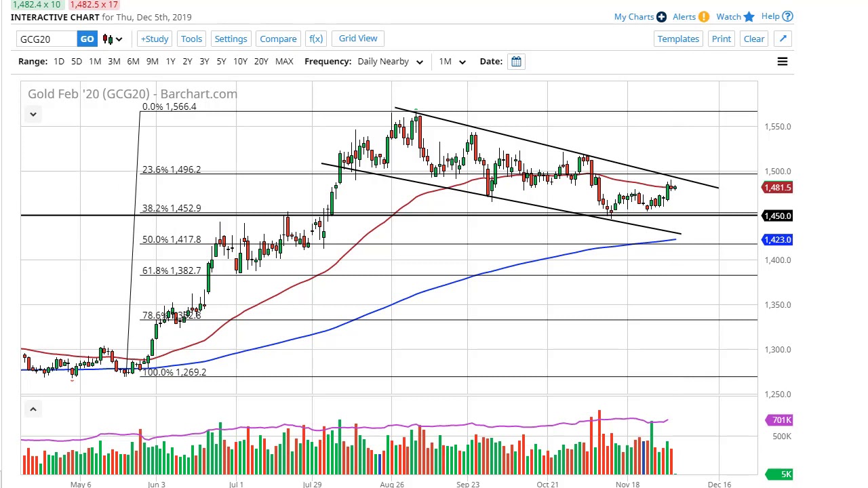This screenshot has height=488, width=868.
Task: Click the plus icon beside My Charts
Action: pyautogui.click(x=661, y=16)
